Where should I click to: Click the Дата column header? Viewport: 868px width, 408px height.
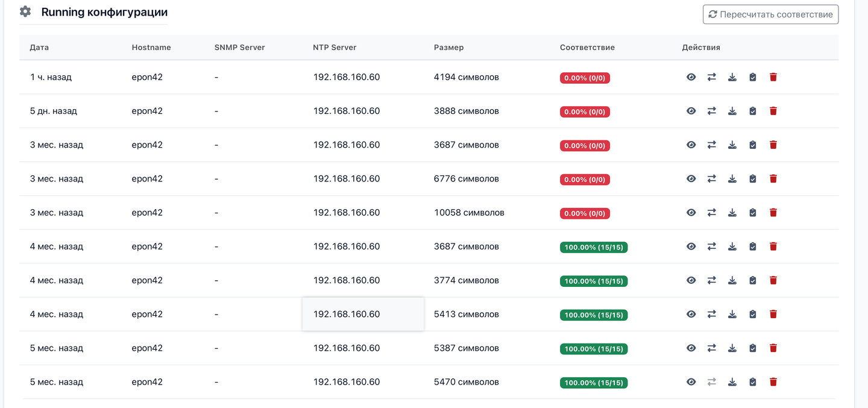pyautogui.click(x=39, y=47)
